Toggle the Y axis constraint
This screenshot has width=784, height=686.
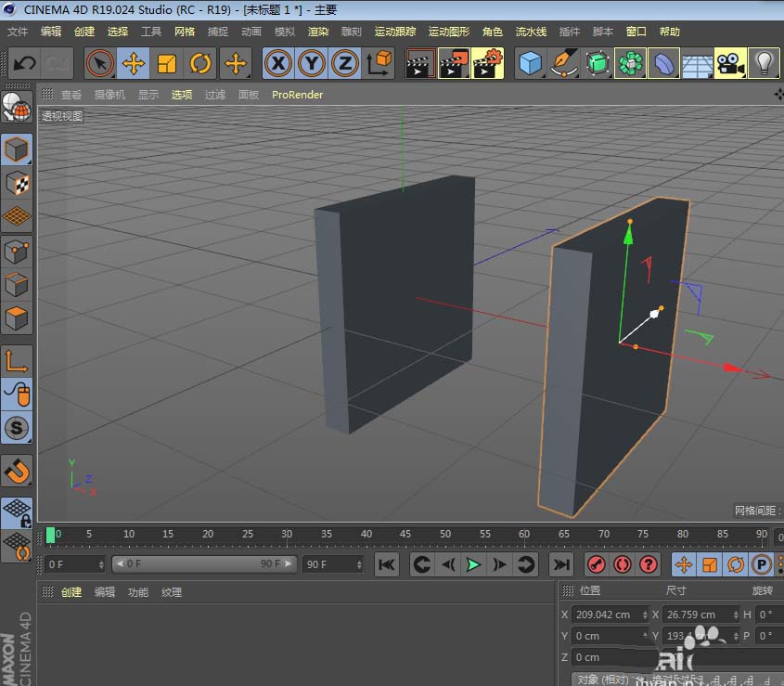[x=312, y=63]
